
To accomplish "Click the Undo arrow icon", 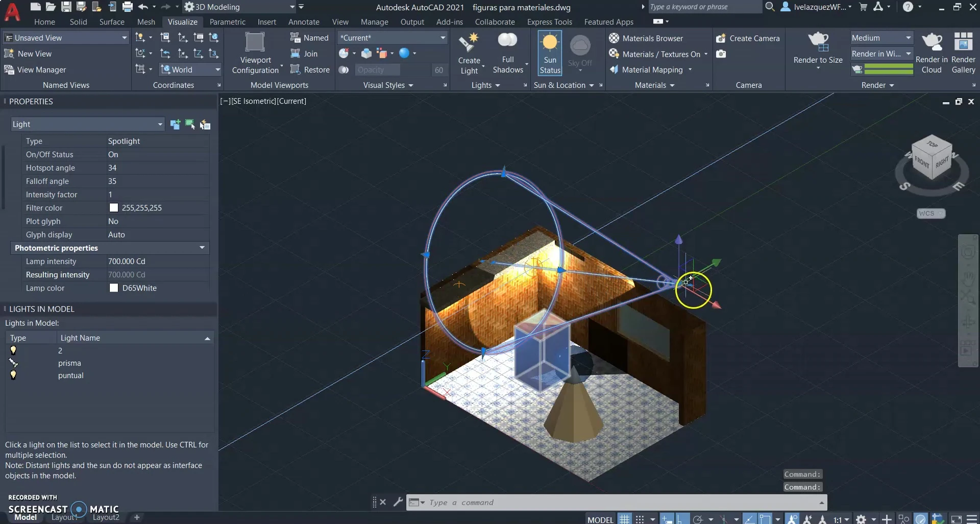I will [143, 7].
